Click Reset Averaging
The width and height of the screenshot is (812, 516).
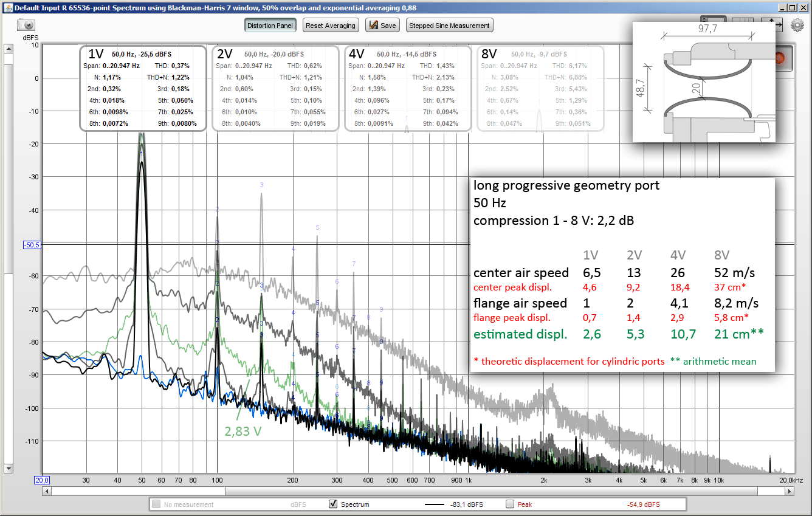(x=330, y=26)
